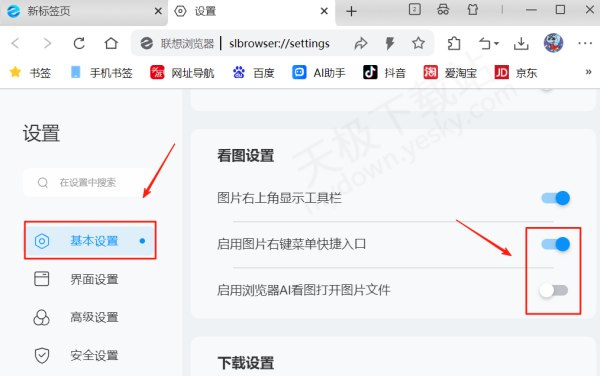Open the incognito mode icon in title bar
The width and height of the screenshot is (600, 376).
click(443, 10)
